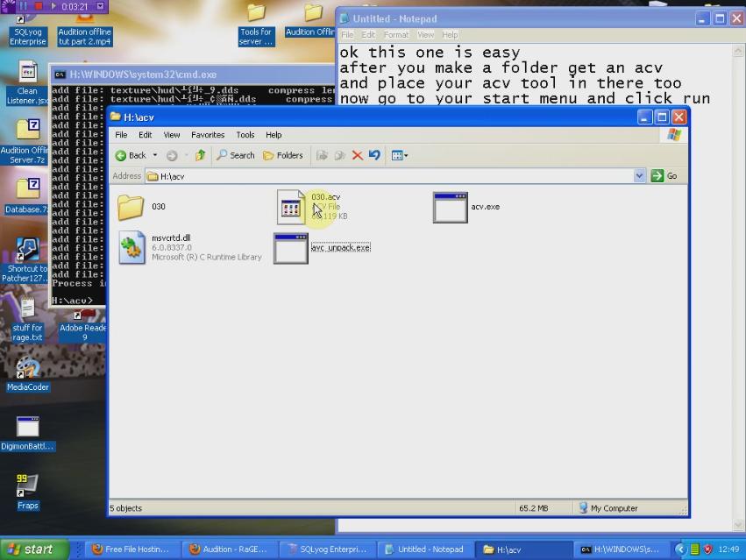Open the Back history dropdown arrow
746x560 pixels.
click(154, 156)
